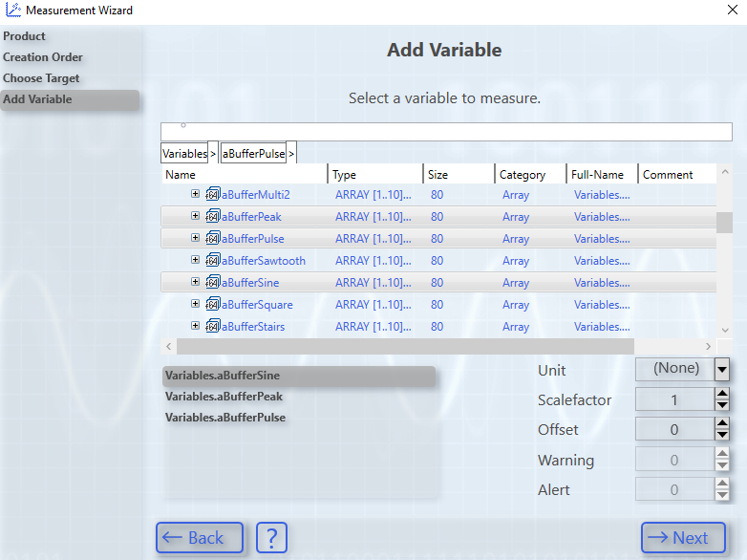This screenshot has height=560, width=747.
Task: Click the aBufferStairs array icon
Action: 212,326
